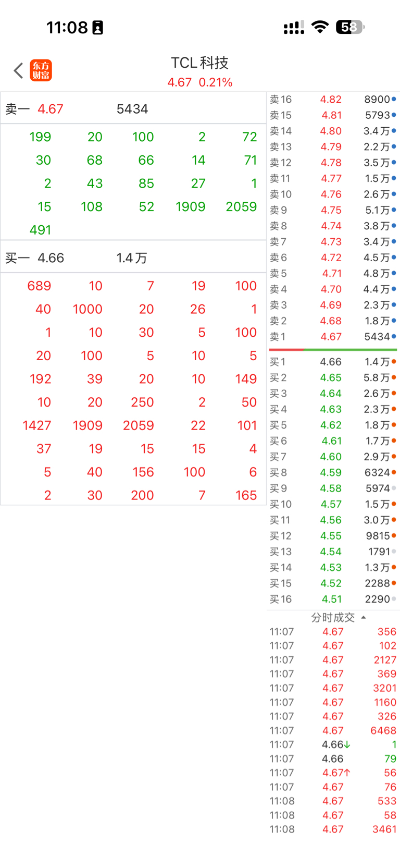Image resolution: width=400 pixels, height=868 pixels.
Task: Tap the TCL科技 stock title
Action: (200, 63)
